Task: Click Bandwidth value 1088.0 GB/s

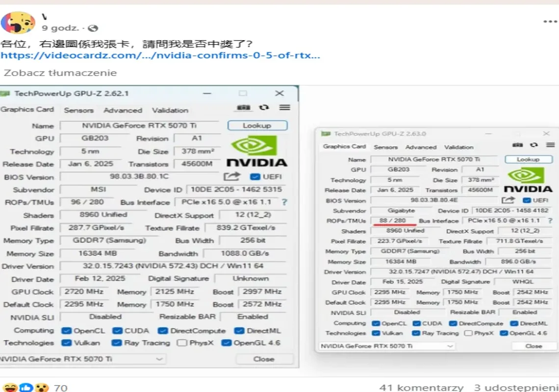Action: point(245,253)
